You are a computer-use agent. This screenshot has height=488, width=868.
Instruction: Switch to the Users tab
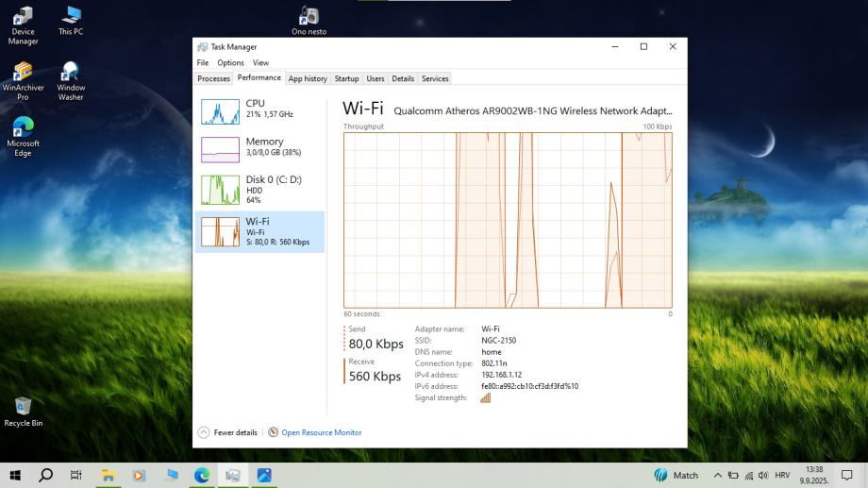click(x=376, y=78)
